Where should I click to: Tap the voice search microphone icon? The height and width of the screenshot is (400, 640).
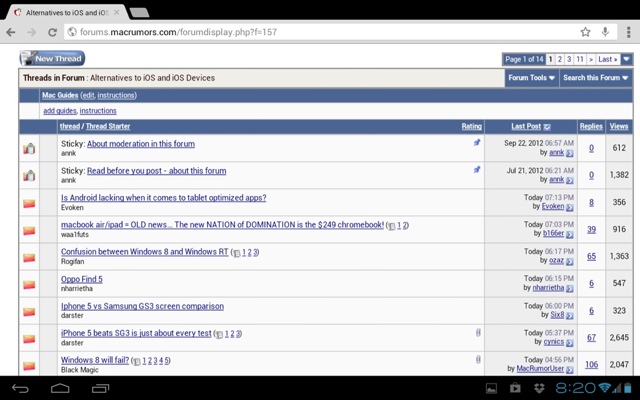(605, 32)
